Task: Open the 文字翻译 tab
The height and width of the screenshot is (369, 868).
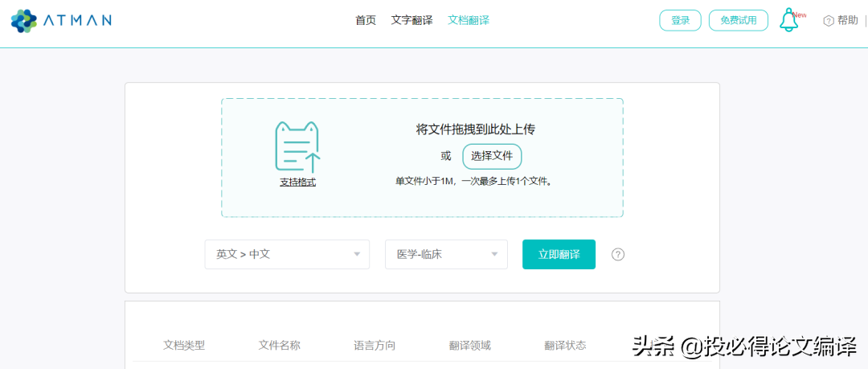Action: 411,21
